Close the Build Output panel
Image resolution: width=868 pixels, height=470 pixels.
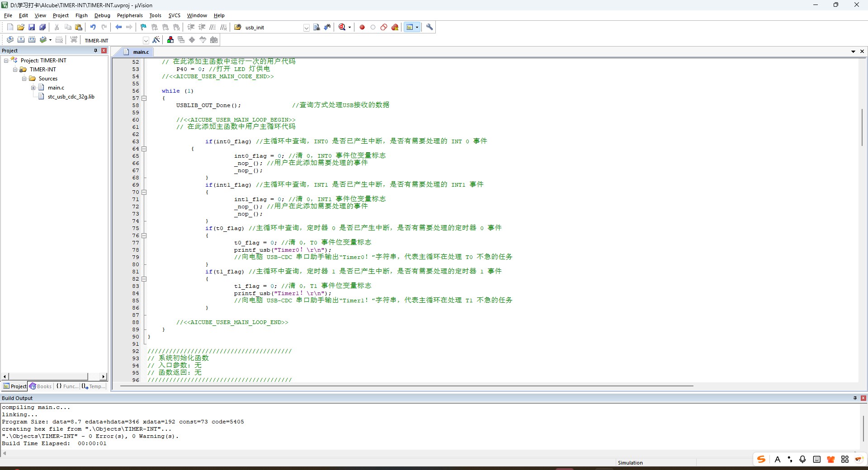click(x=863, y=398)
